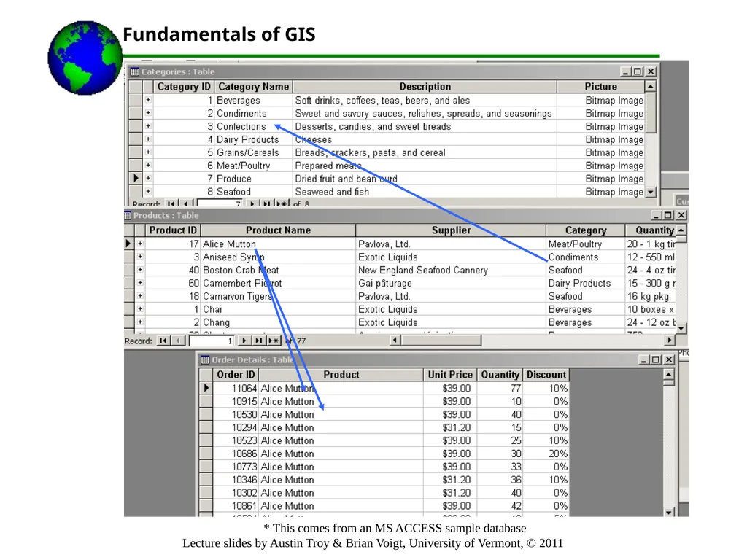The width and height of the screenshot is (747, 560).
Task: Click Order Details scroll down arrow
Action: point(669,513)
